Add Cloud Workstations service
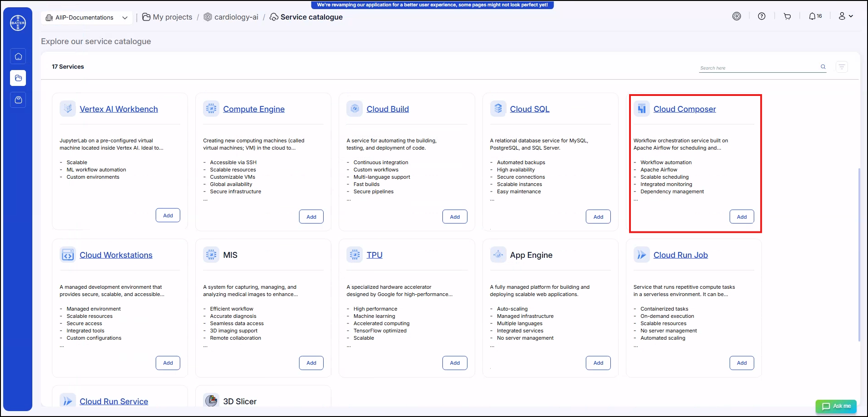The width and height of the screenshot is (868, 417). pos(168,363)
